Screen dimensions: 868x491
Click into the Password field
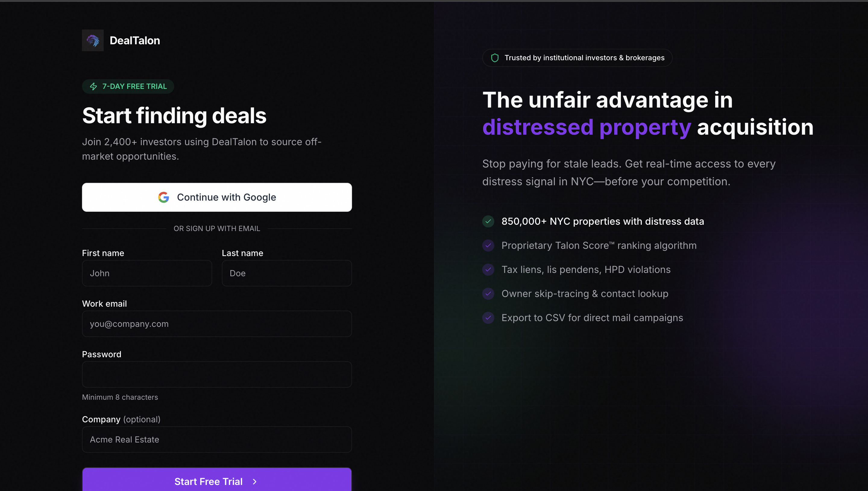(217, 374)
